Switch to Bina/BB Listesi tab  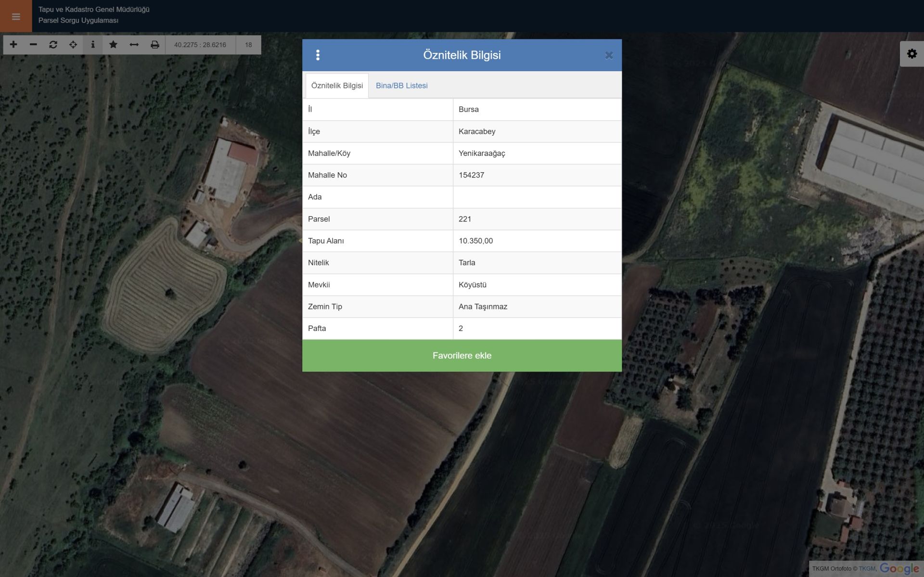pyautogui.click(x=401, y=86)
